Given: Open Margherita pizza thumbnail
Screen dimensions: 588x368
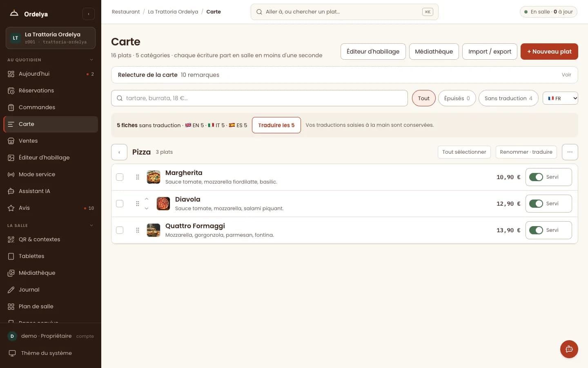Looking at the screenshot, I should [x=154, y=177].
